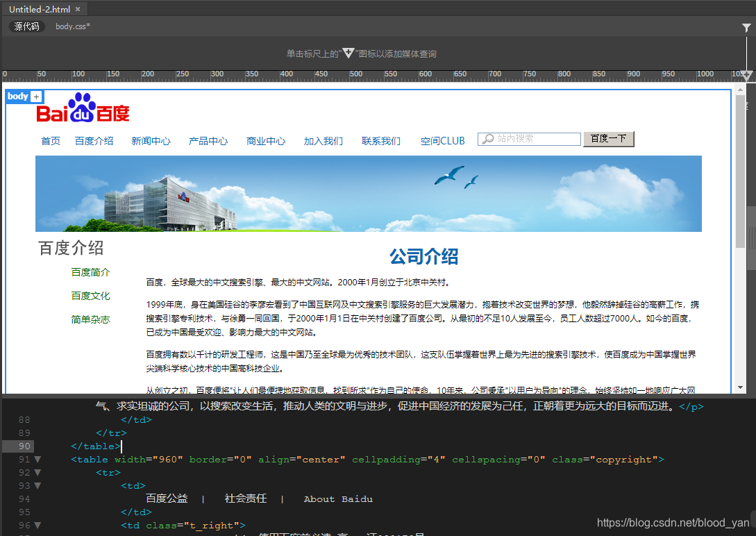Select the 源代码 source code button
Screen dimensions: 756x536
pos(26,26)
